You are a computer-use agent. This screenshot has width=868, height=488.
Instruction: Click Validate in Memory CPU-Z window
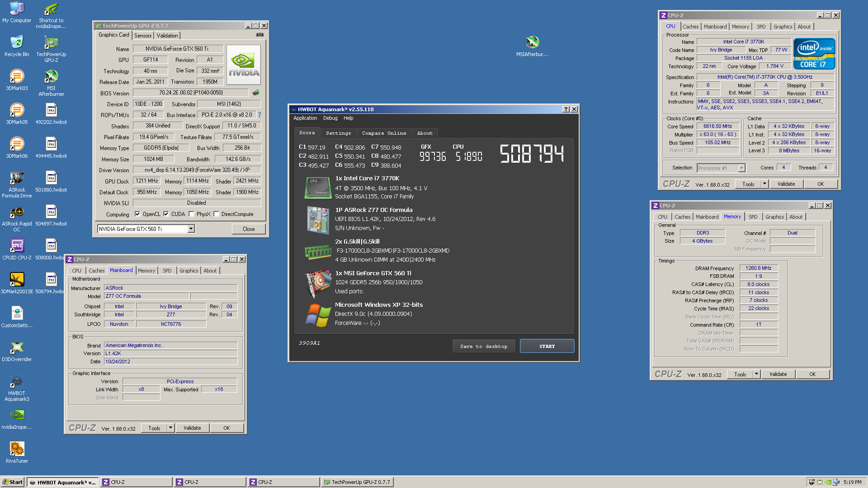point(778,374)
